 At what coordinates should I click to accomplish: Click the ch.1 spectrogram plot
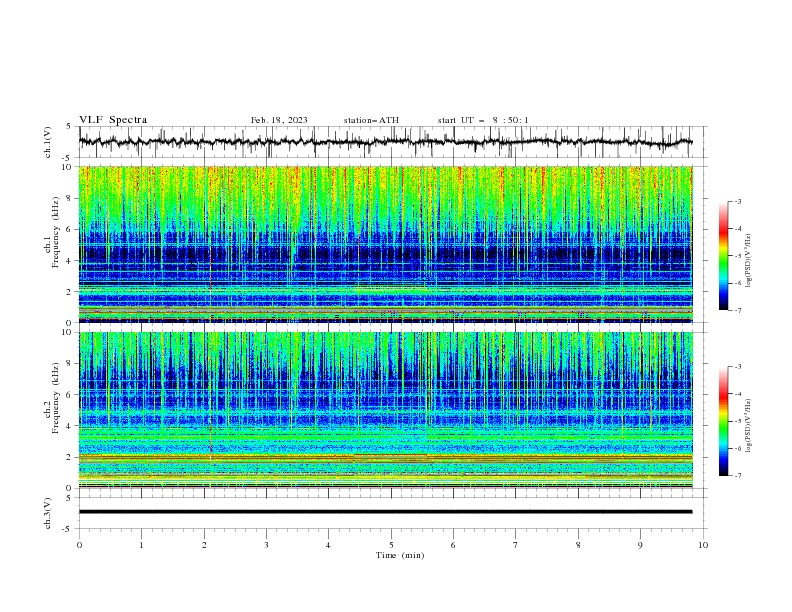[385, 244]
